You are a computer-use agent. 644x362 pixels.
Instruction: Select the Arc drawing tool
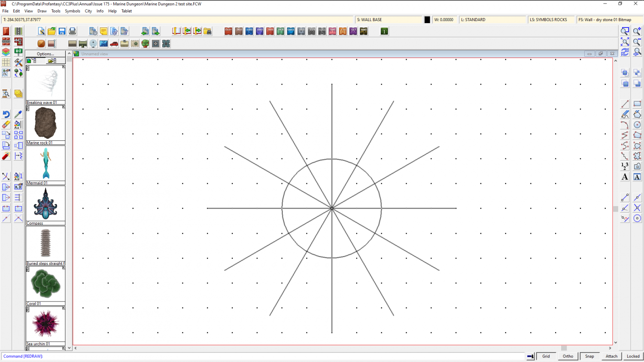click(625, 125)
